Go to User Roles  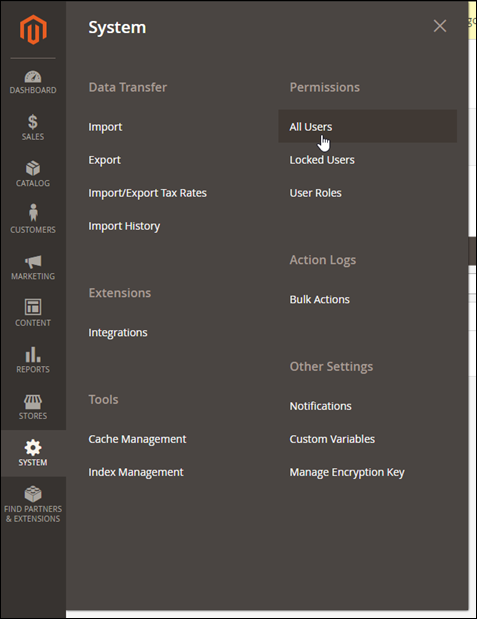(315, 193)
